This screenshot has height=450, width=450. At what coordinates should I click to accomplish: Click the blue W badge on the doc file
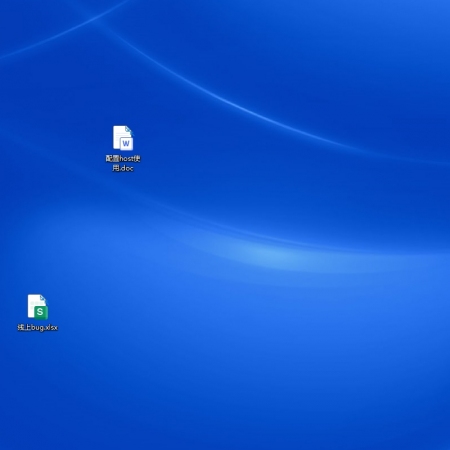(126, 144)
